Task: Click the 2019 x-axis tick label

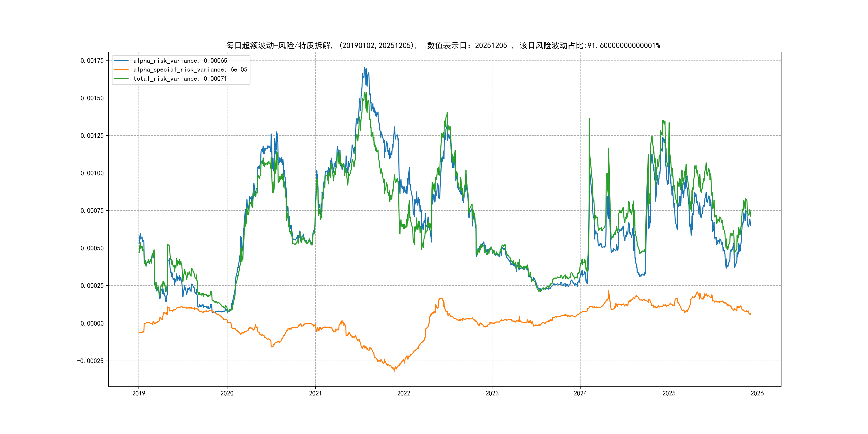Action: pos(139,393)
